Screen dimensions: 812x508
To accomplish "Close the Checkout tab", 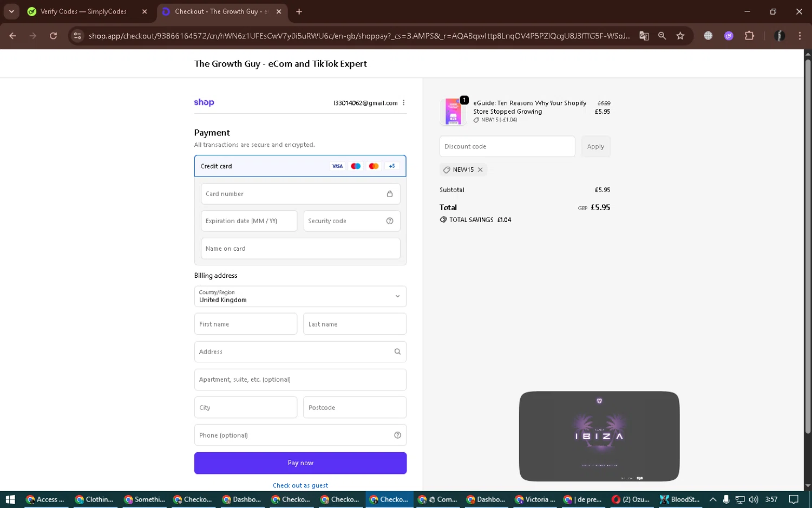I will click(x=279, y=11).
